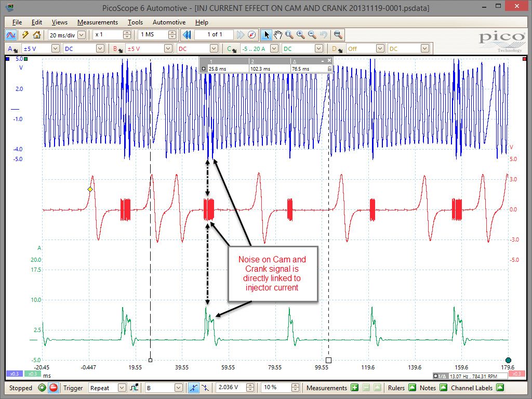Activate the Zoom Out magnifier tool
Viewport: 532px width, 399px height.
tap(312, 35)
